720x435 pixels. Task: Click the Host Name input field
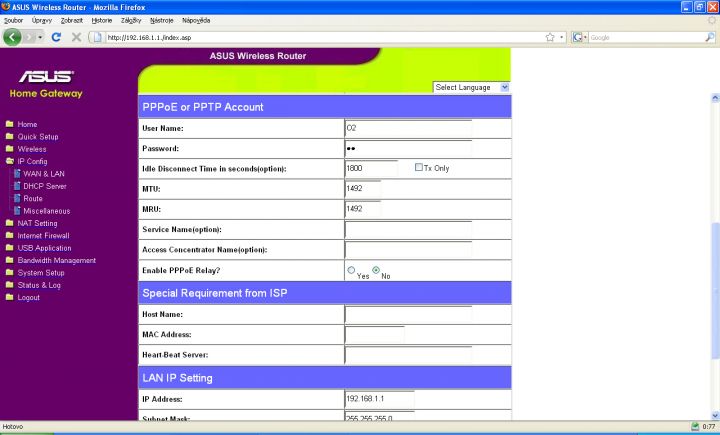[x=408, y=315]
